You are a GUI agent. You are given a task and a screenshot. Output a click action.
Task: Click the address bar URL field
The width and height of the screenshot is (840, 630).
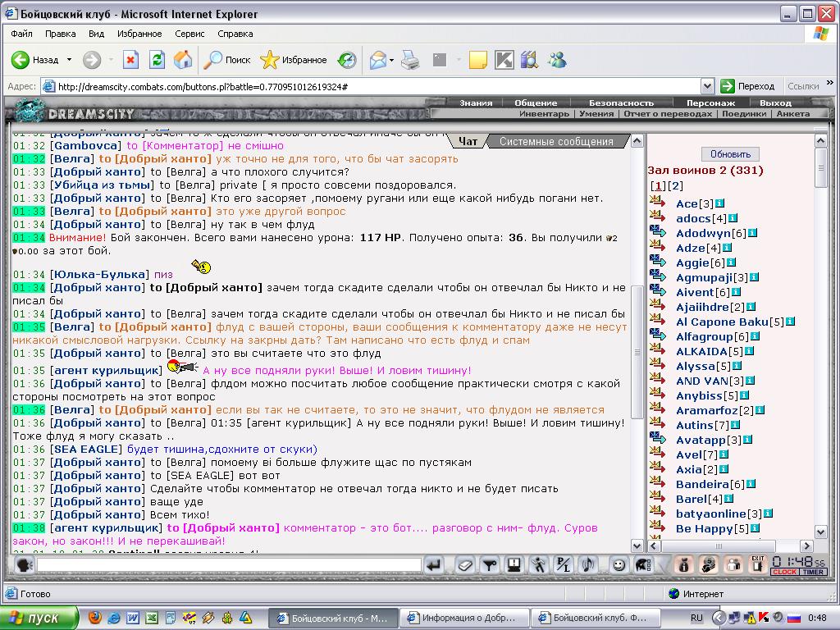pos(371,86)
